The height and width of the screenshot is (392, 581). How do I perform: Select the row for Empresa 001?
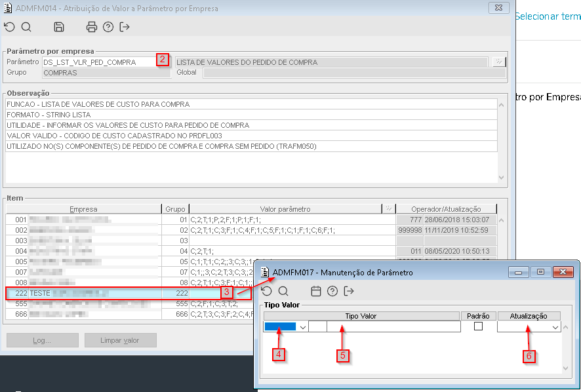coord(251,220)
